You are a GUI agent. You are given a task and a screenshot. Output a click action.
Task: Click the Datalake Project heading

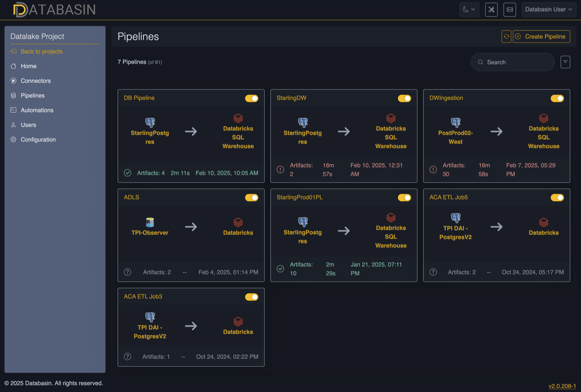point(37,36)
